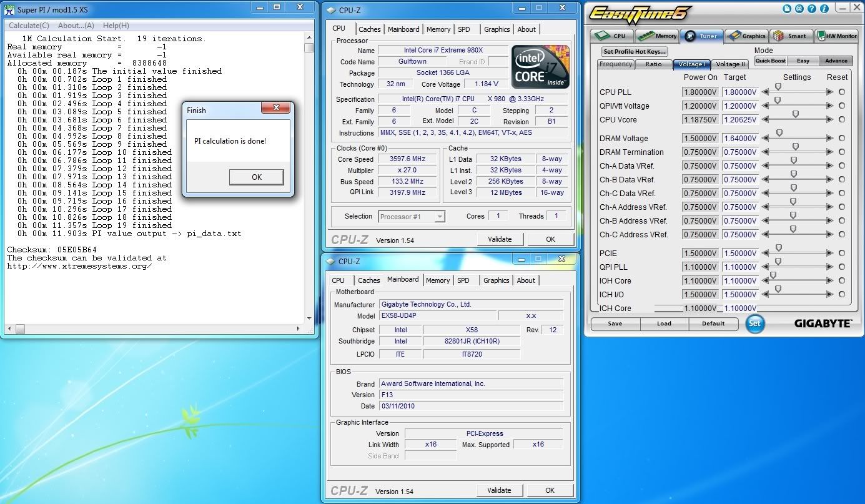Viewport: 865px width, 504px height.
Task: Click the Default button in EasyTune6
Action: point(713,324)
